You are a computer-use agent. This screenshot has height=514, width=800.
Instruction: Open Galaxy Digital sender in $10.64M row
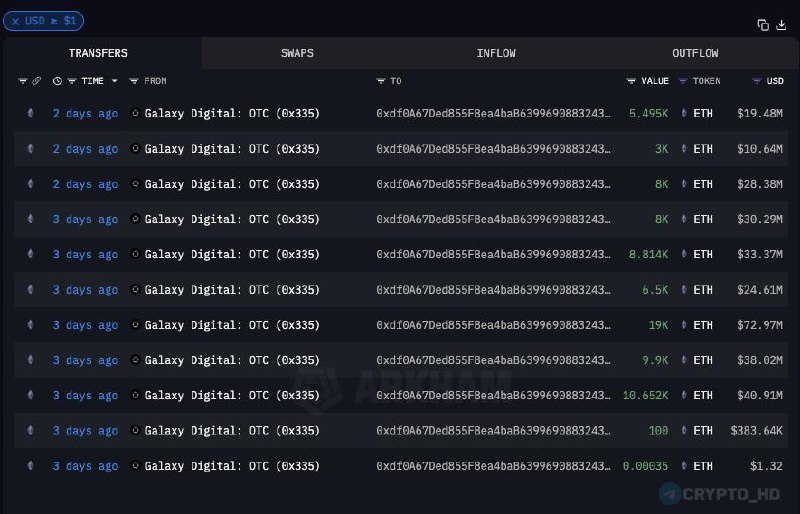pyautogui.click(x=232, y=149)
